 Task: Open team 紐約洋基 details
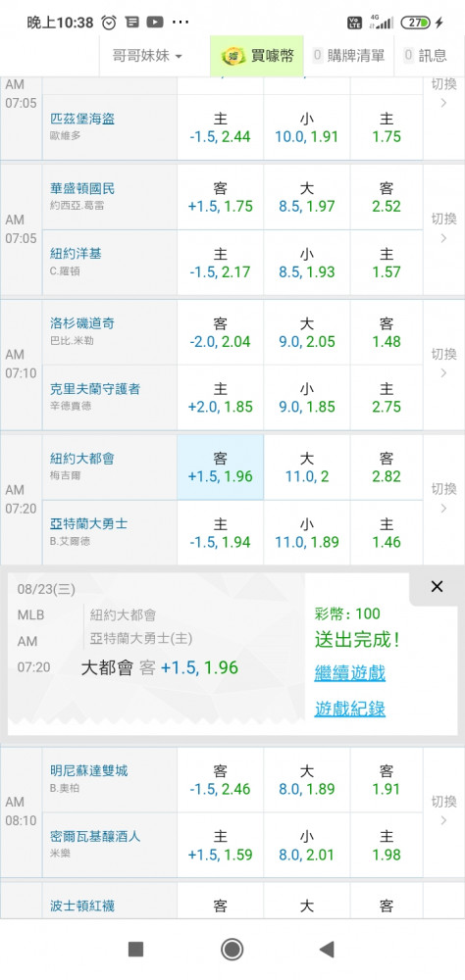click(76, 254)
